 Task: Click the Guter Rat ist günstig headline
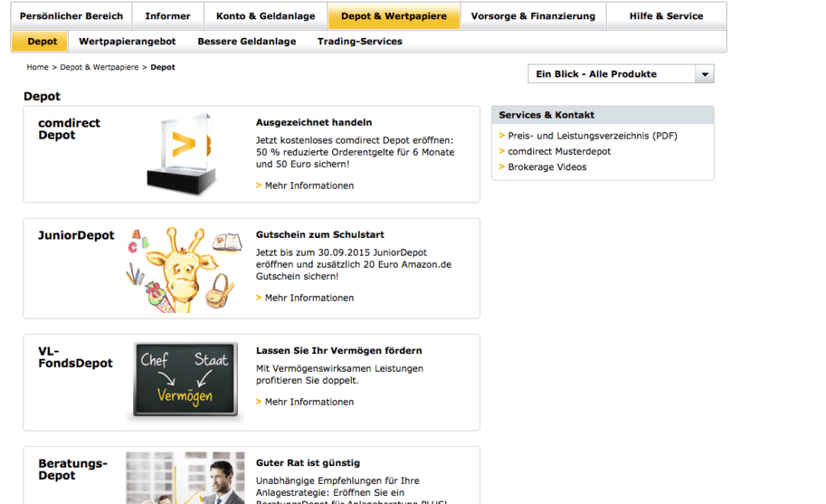[307, 463]
